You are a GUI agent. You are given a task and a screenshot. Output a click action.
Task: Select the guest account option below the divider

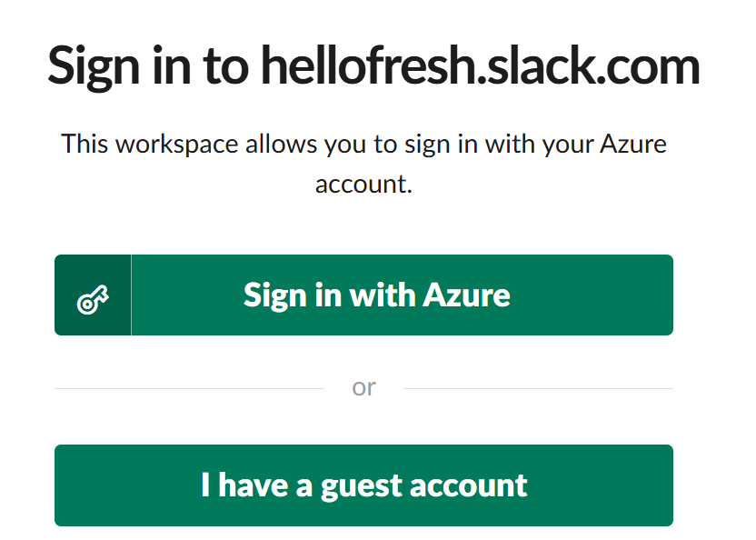(364, 485)
